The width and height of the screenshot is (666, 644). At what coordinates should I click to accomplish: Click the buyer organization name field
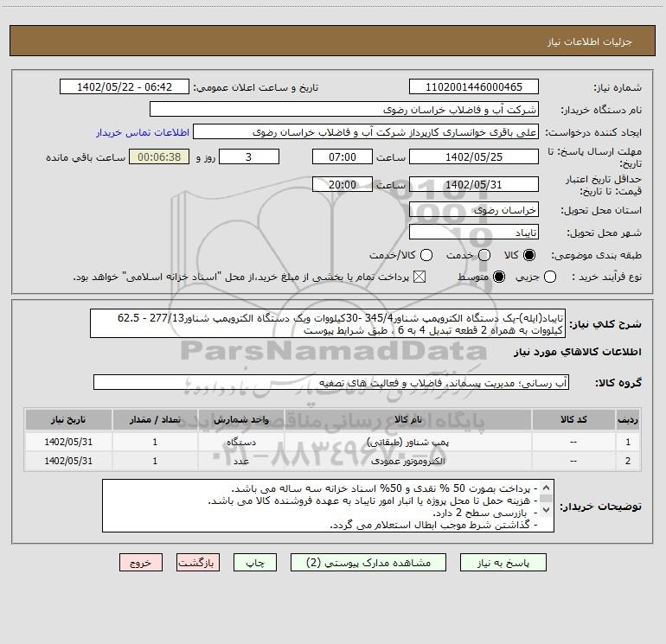(x=344, y=109)
